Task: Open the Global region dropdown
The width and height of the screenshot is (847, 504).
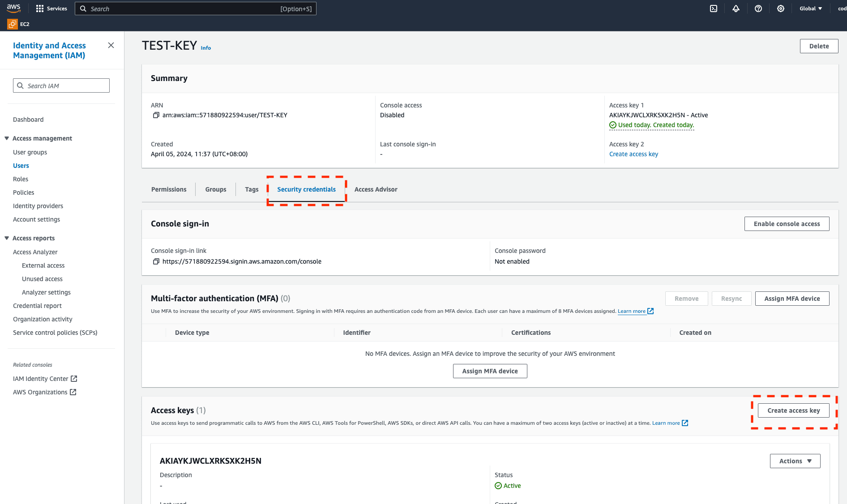Action: tap(811, 9)
